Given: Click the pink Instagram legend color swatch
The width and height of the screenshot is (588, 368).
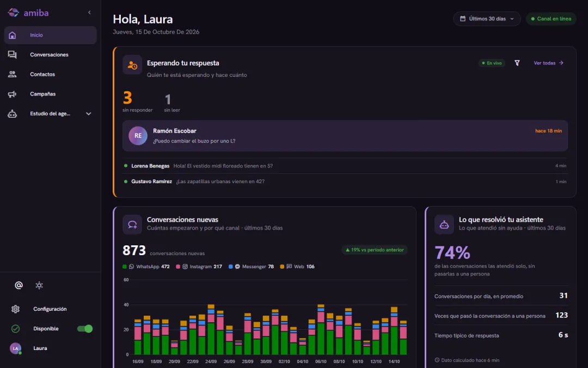Looking at the screenshot, I should click(178, 267).
